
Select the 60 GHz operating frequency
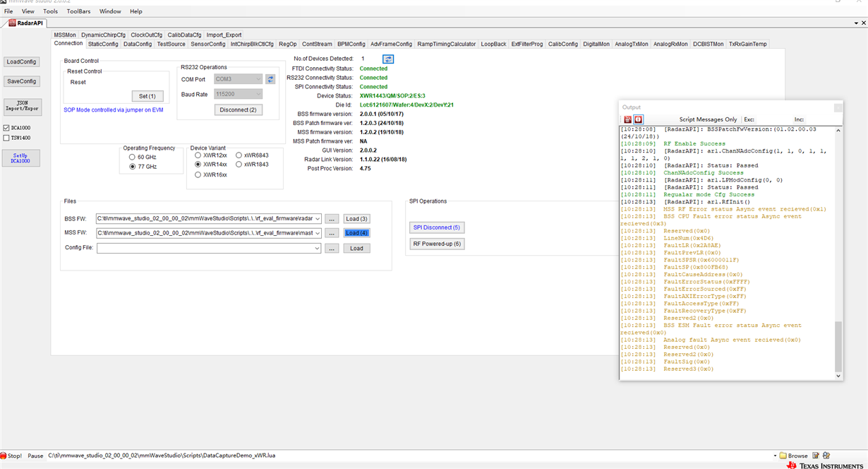tap(132, 157)
